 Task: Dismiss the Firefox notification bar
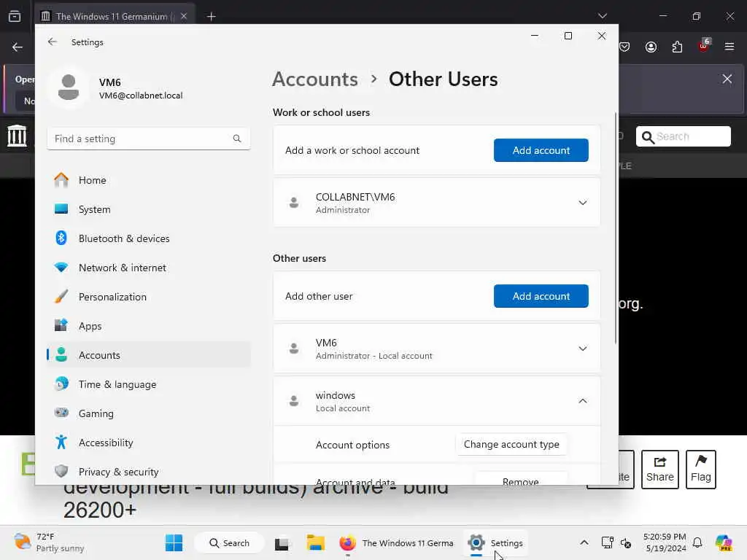pos(727,79)
